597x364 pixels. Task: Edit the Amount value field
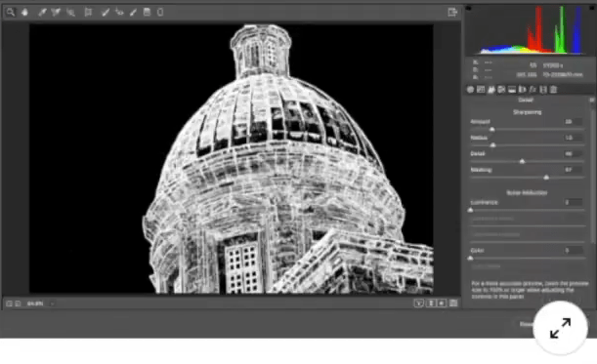pyautogui.click(x=573, y=122)
